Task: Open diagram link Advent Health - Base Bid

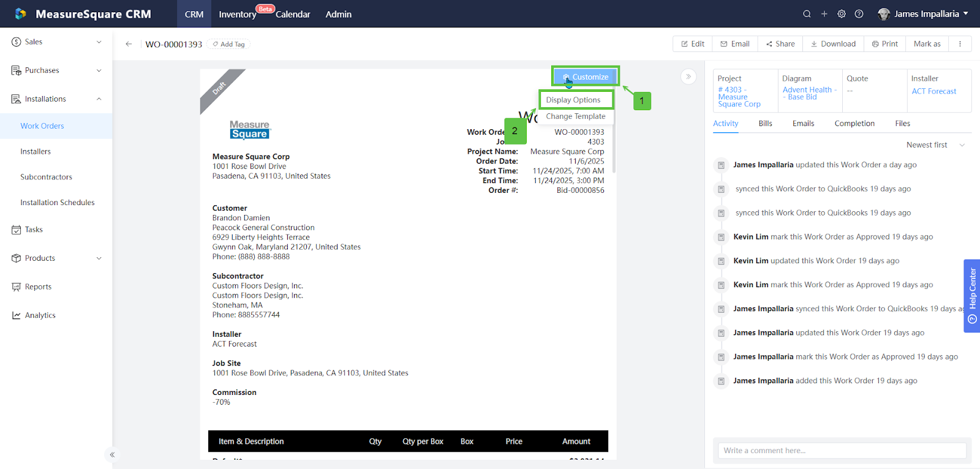Action: point(809,93)
